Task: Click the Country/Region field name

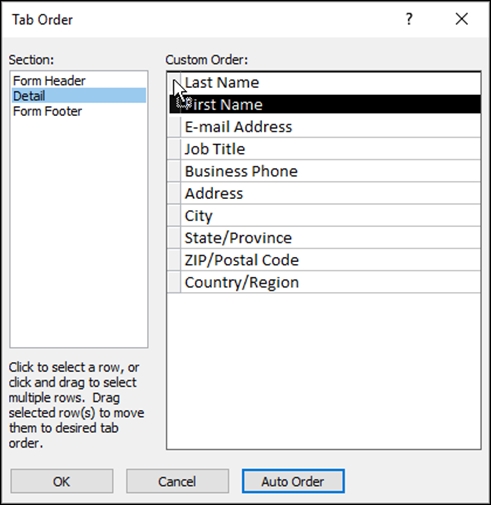Action: [242, 282]
